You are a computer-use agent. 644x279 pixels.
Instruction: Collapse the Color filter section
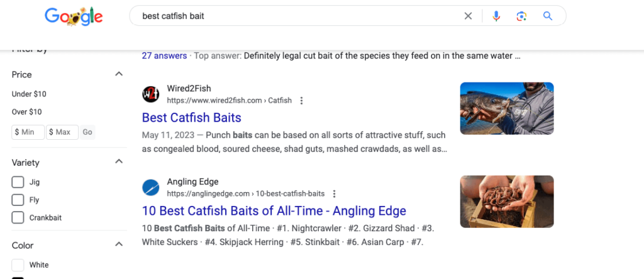[x=119, y=245]
